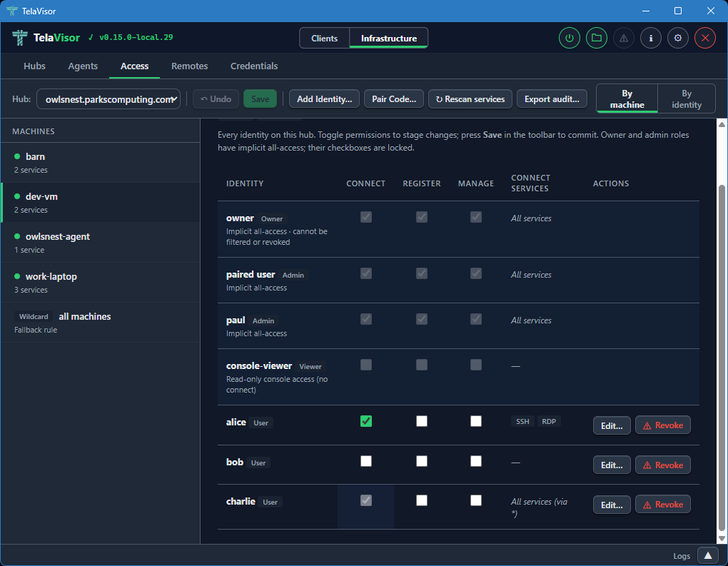Select the Access tab

135,66
